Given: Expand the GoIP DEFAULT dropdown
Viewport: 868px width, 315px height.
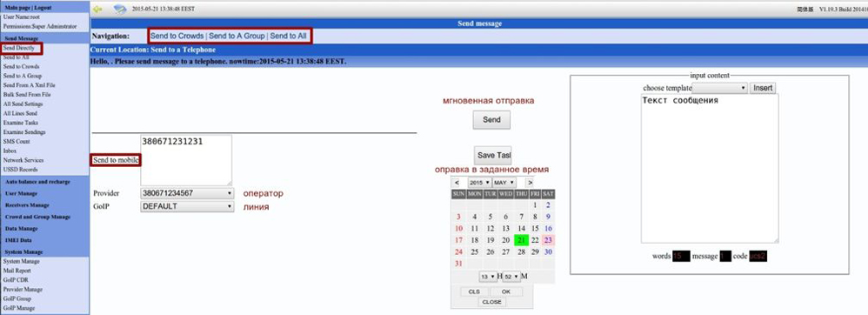Looking at the screenshot, I should pyautogui.click(x=187, y=206).
